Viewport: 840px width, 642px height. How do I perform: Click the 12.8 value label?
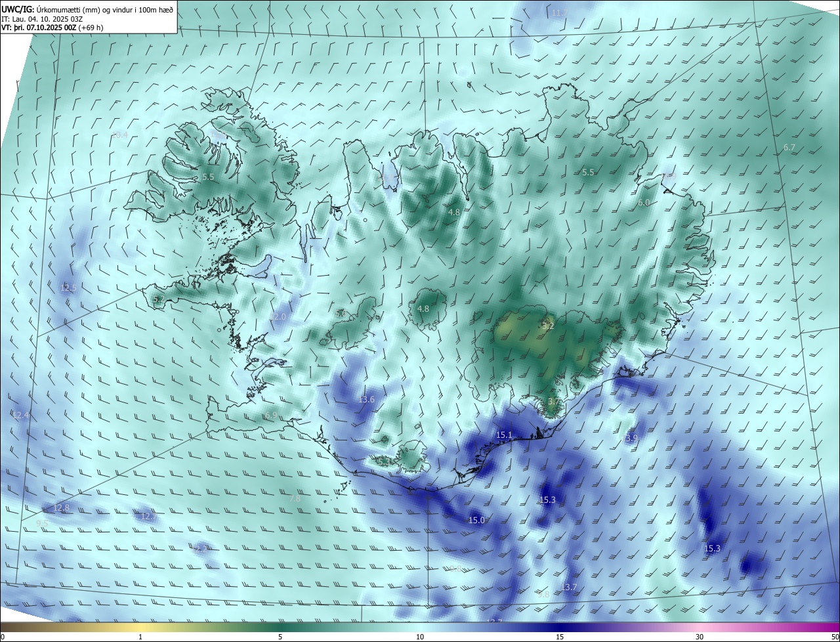coord(61,508)
